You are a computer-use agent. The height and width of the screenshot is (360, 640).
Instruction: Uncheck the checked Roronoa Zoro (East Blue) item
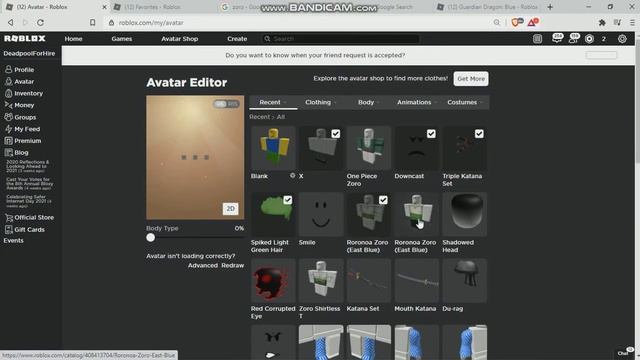tap(383, 200)
